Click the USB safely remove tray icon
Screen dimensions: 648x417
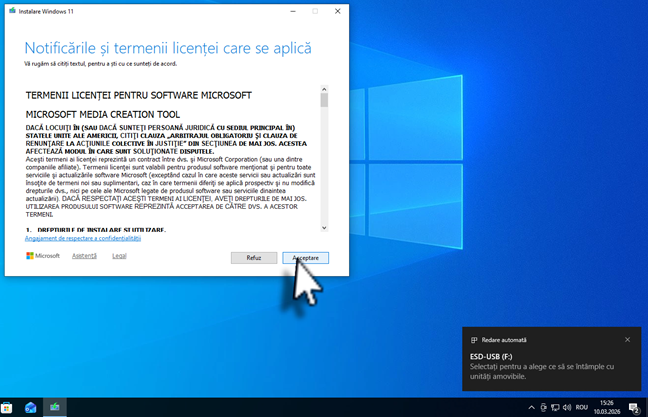[543, 407]
